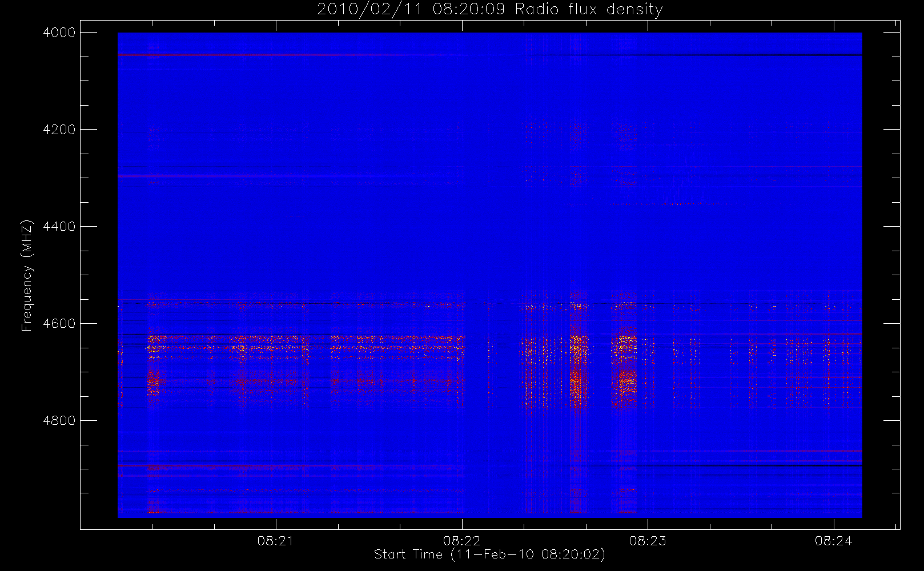Screen dimensions: 924x571
Task: Click the plot title '2010/02/11 08:20:09 Radio flux density'
Action: point(490,9)
